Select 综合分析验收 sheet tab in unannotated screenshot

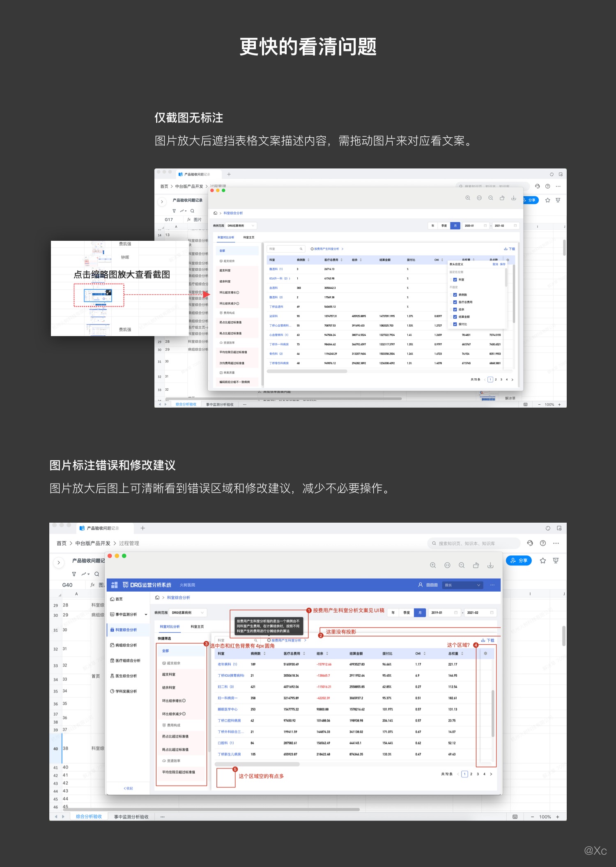pyautogui.click(x=186, y=404)
